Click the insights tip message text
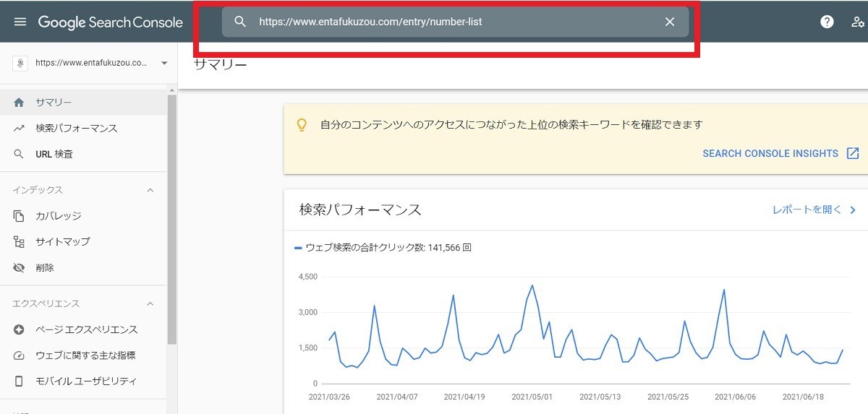Screen dimensions: 868x414 pyautogui.click(x=511, y=124)
